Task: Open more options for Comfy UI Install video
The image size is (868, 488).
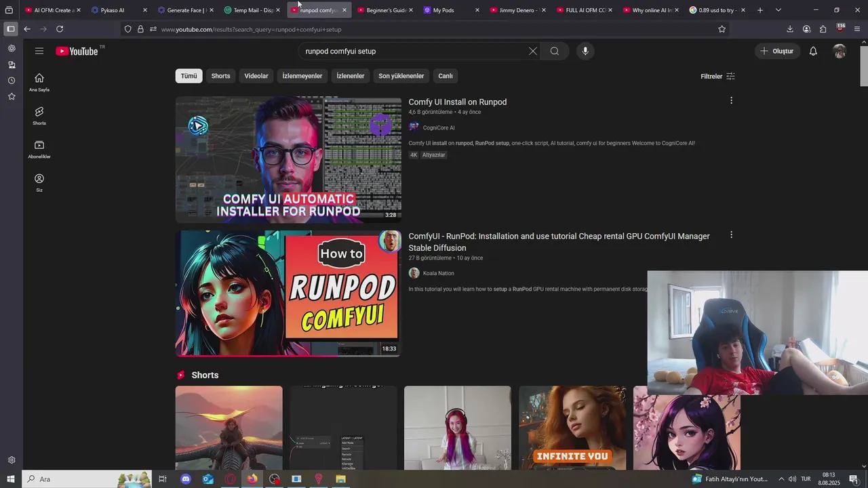Action: tap(731, 100)
